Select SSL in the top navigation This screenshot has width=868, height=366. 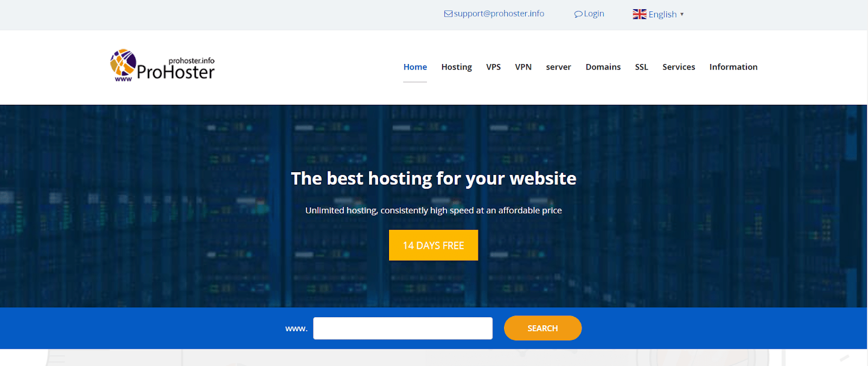coord(641,67)
